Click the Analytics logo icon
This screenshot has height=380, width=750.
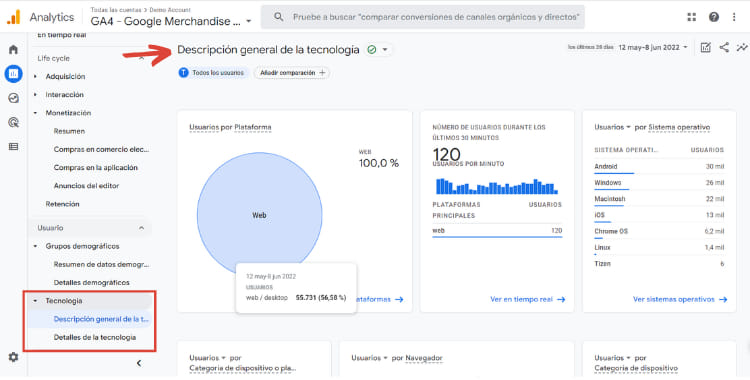(x=13, y=17)
